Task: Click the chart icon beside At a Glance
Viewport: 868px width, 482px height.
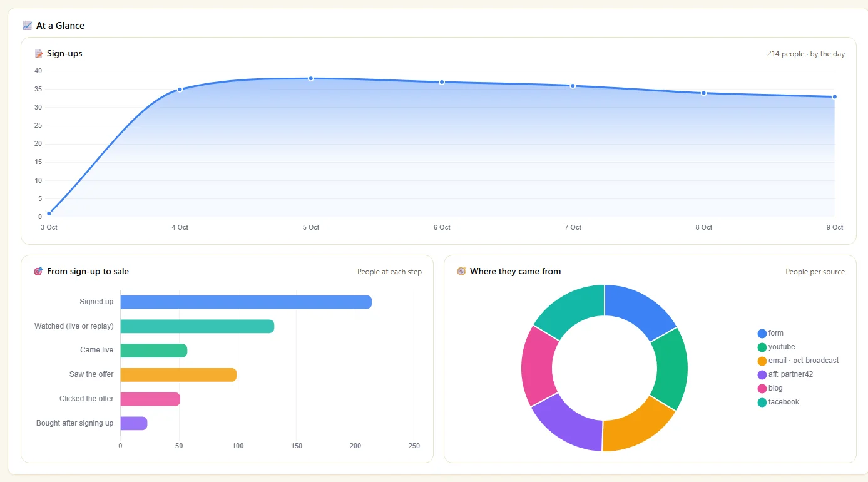Action: pyautogui.click(x=27, y=26)
